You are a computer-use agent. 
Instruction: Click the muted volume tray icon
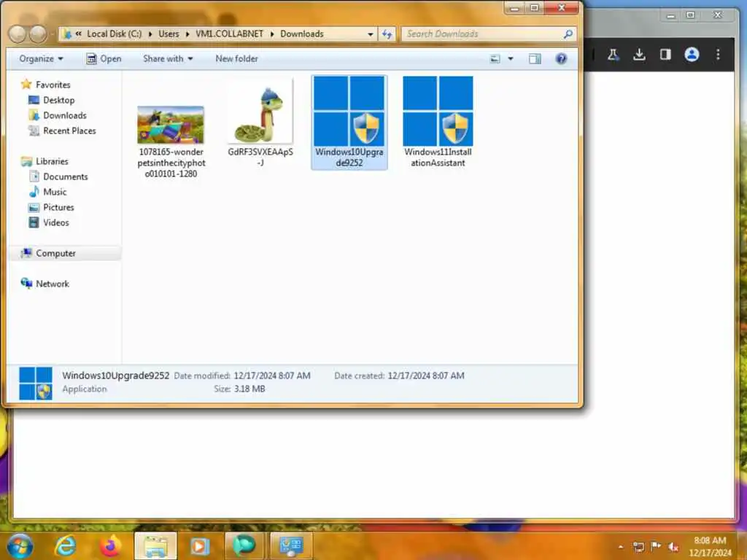(673, 547)
